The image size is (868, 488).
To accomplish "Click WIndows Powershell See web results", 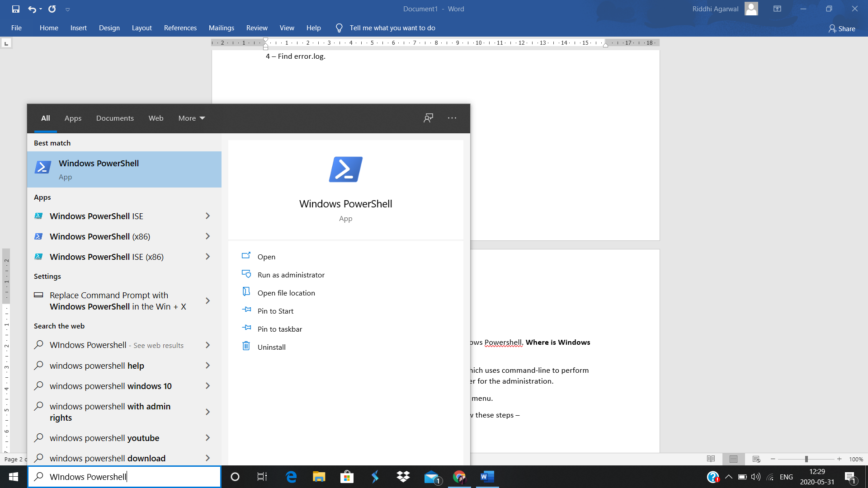I will point(116,345).
